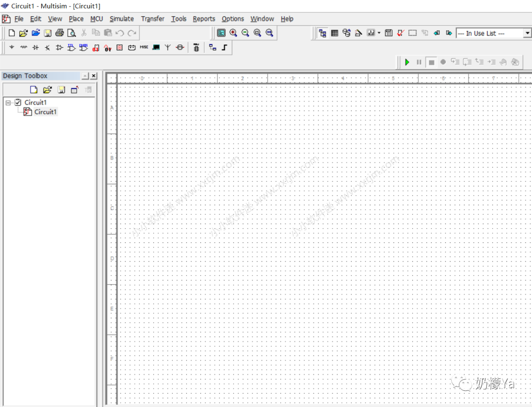
Task: Zoom in on the schematic
Action: pyautogui.click(x=233, y=33)
